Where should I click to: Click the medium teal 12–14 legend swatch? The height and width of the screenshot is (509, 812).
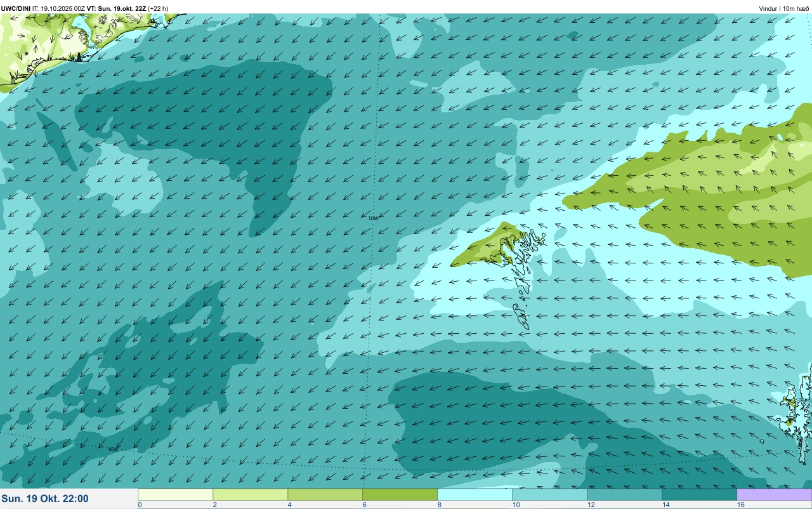625,494
